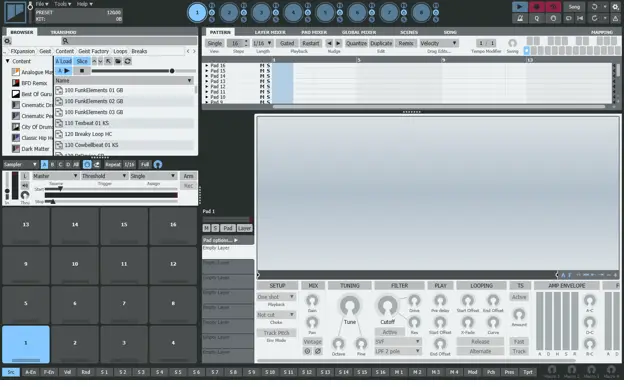628x387 pixels.
Task: Select engine 2 circle
Action: [x=229, y=13]
